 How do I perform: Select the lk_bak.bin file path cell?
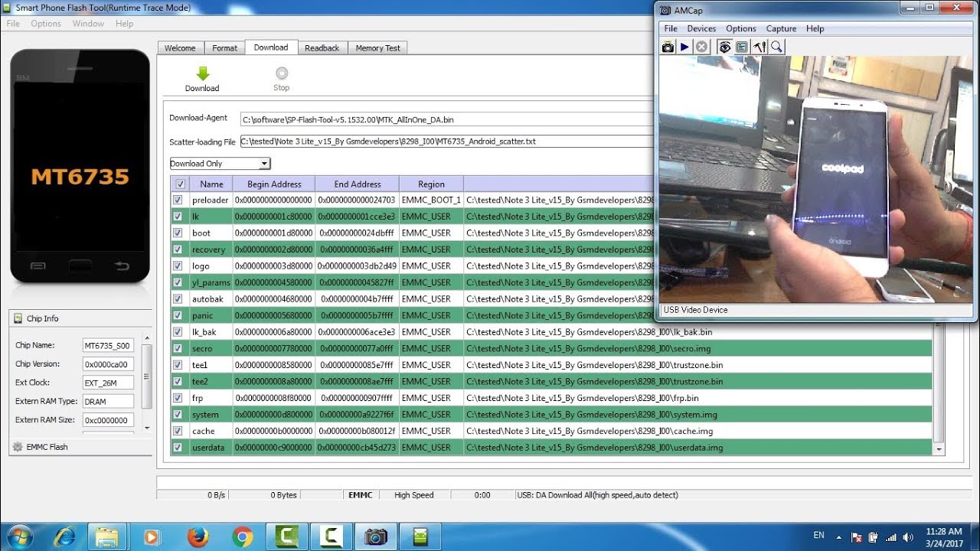point(698,332)
